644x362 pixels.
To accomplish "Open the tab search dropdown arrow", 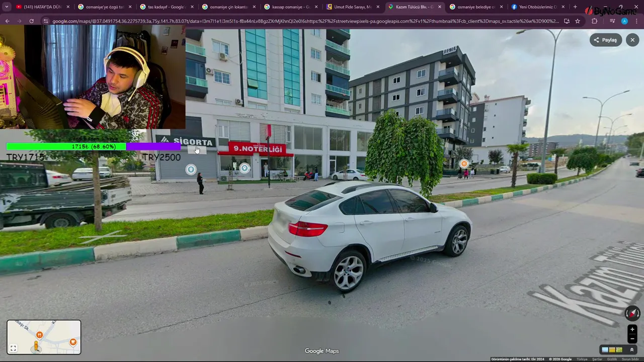I will pyautogui.click(x=7, y=7).
